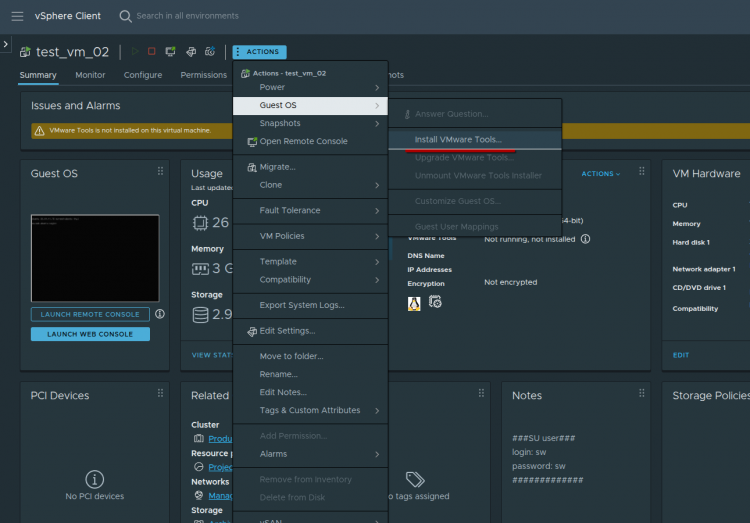Choose Migrate... from the actions menu
This screenshot has width=750, height=523.
point(310,167)
